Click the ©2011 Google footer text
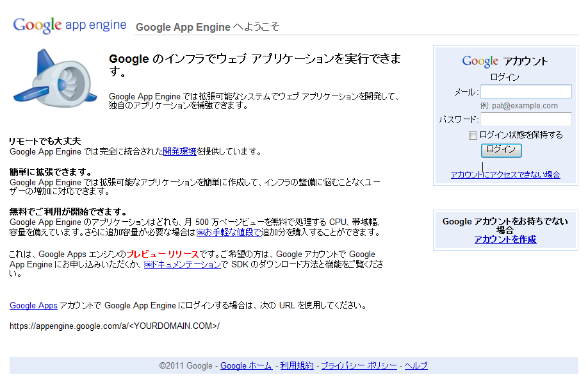The image size is (588, 384). [186, 365]
